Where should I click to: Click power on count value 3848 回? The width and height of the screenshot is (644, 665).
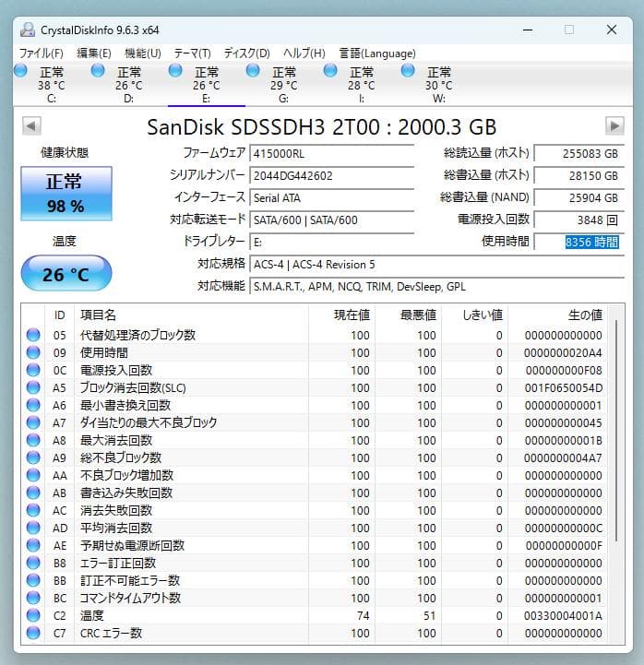[x=579, y=220]
